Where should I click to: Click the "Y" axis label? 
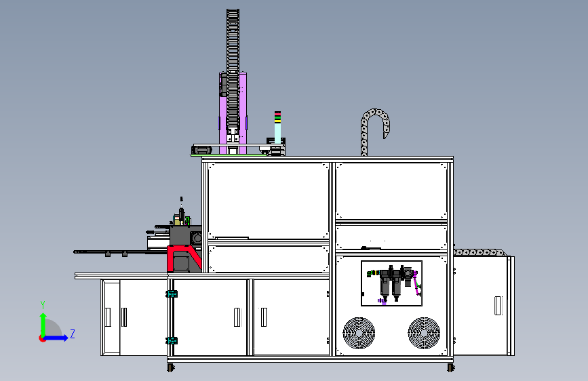[x=43, y=305]
